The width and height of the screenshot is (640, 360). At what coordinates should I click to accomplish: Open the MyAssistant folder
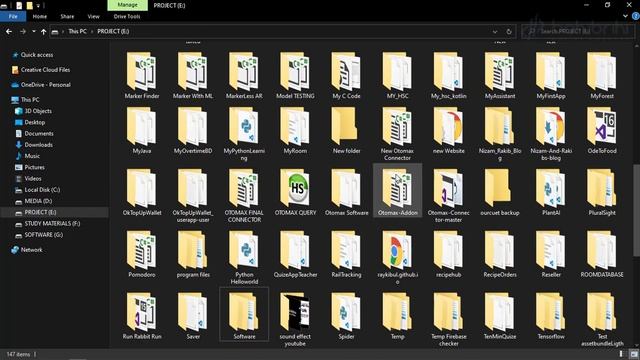(x=500, y=76)
